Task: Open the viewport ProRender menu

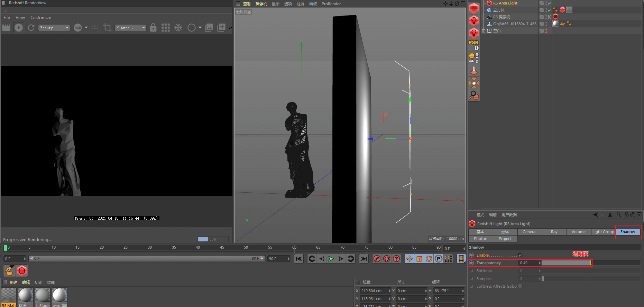Action: tap(331, 4)
